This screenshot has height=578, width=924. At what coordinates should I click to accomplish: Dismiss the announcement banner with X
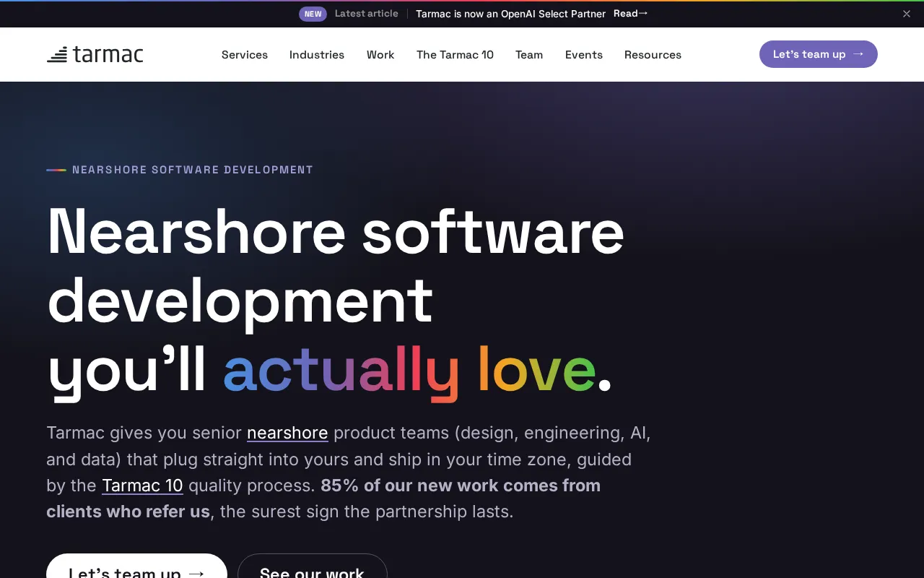[x=907, y=14]
